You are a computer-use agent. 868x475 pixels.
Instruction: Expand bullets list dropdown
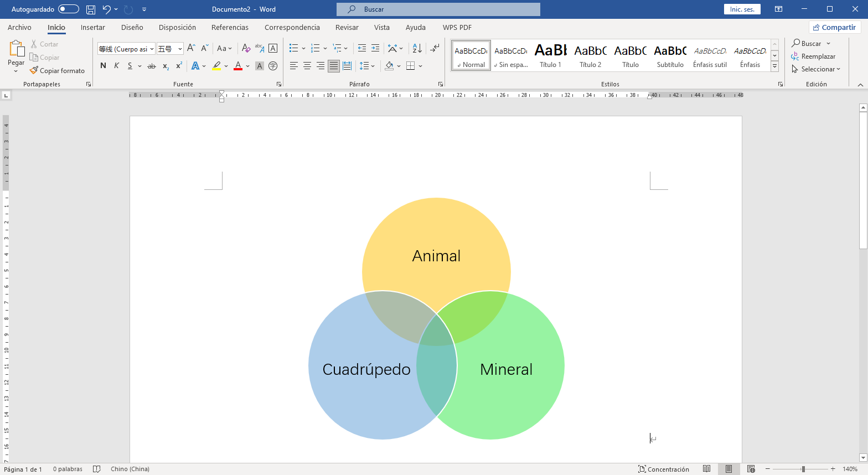coord(303,49)
